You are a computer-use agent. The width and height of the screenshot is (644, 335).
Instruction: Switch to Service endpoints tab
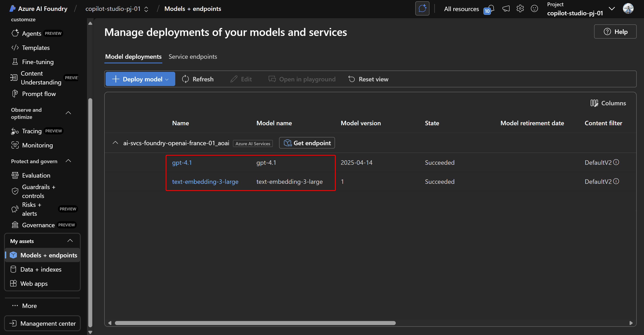click(193, 57)
